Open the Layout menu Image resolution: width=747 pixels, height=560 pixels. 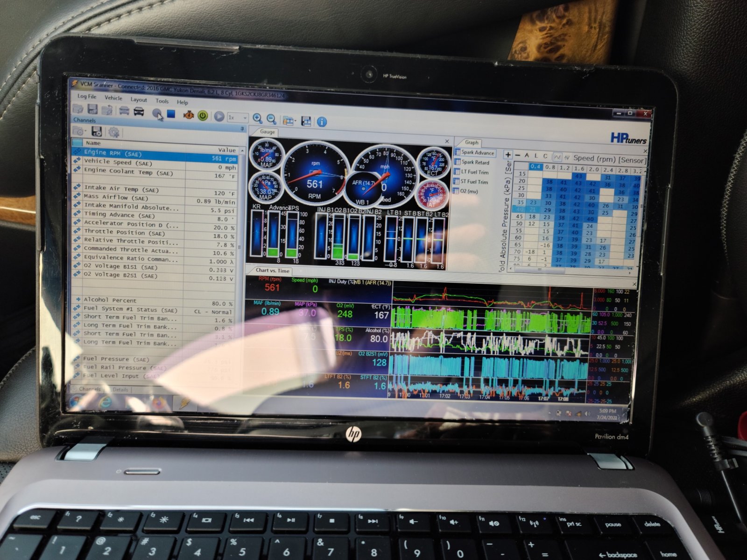(139, 99)
